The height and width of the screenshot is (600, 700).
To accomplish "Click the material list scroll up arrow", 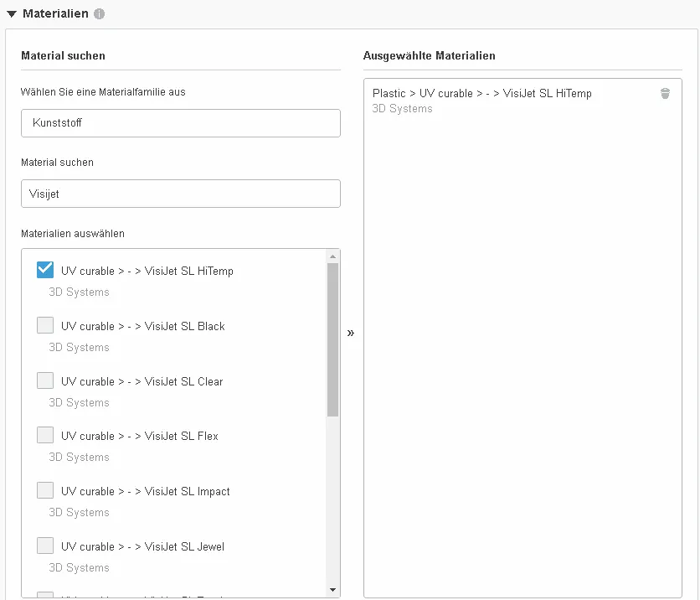I will click(332, 256).
